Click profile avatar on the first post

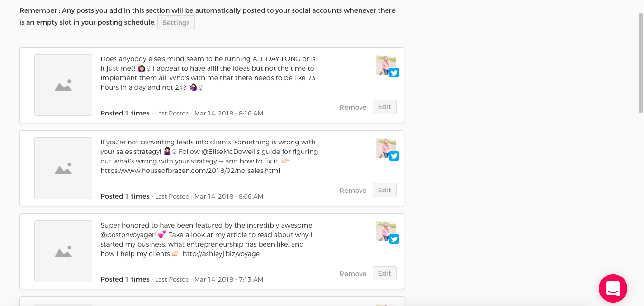tap(385, 65)
